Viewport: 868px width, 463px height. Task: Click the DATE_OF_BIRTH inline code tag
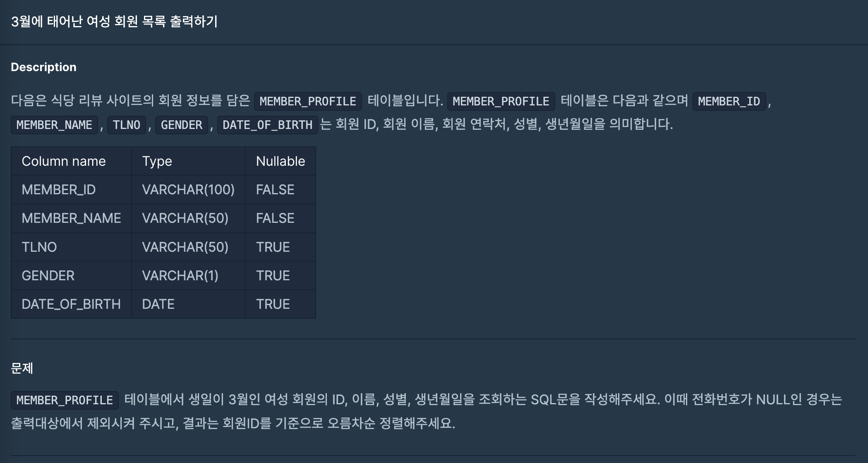(267, 125)
